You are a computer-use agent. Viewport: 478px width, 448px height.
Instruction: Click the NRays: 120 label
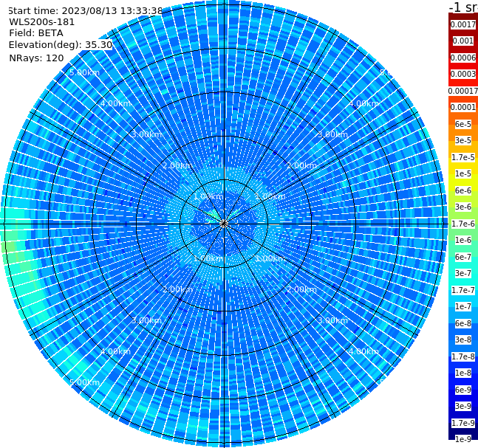tap(37, 58)
